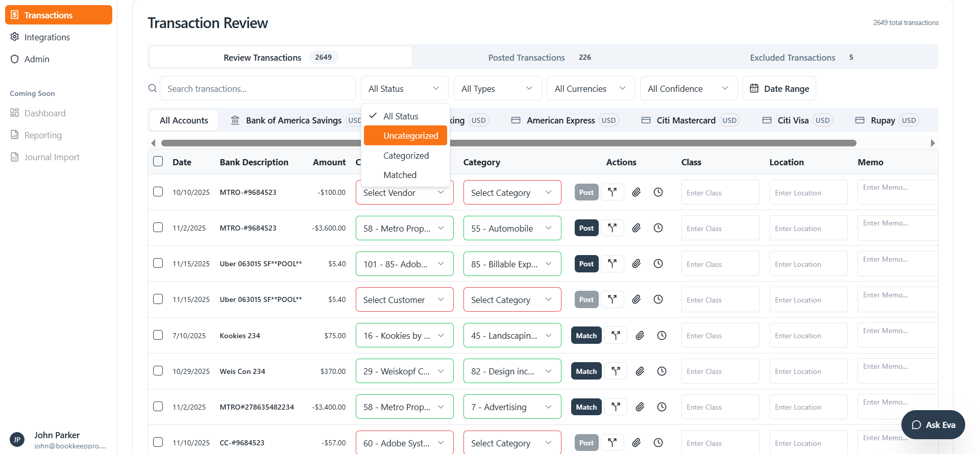
Task: Click the attachment paperclip for the 11/2/2025 -$3,600.00 row
Action: (x=636, y=228)
